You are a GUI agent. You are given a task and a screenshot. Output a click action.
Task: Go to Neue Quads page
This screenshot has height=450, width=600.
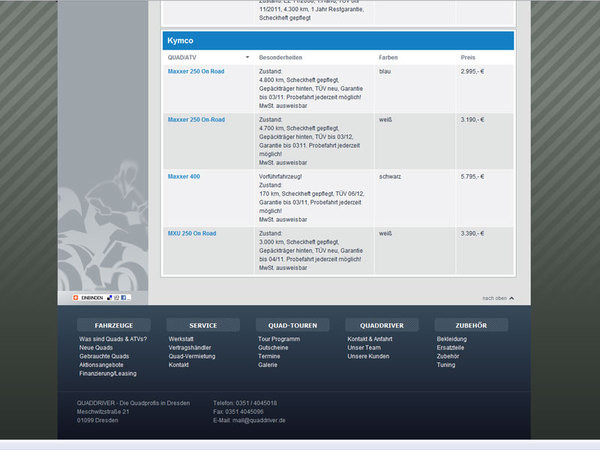point(96,347)
